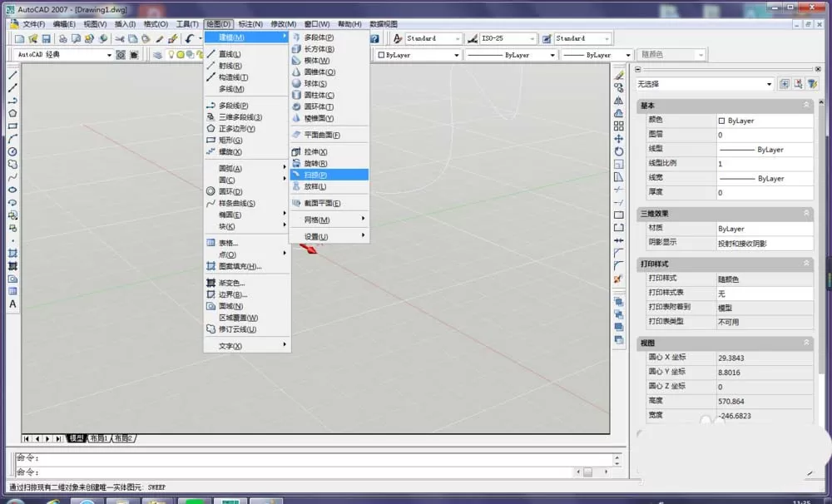Select the Move tool in modify toolbar
The width and height of the screenshot is (832, 504).
(x=619, y=139)
